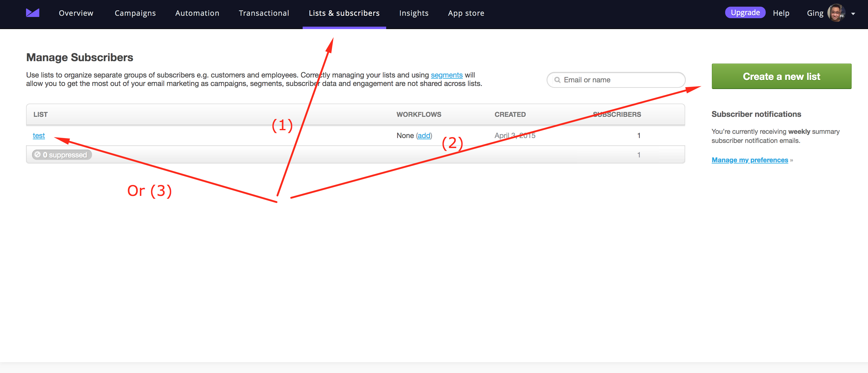868x373 pixels.
Task: Click the Ging account name
Action: point(815,14)
